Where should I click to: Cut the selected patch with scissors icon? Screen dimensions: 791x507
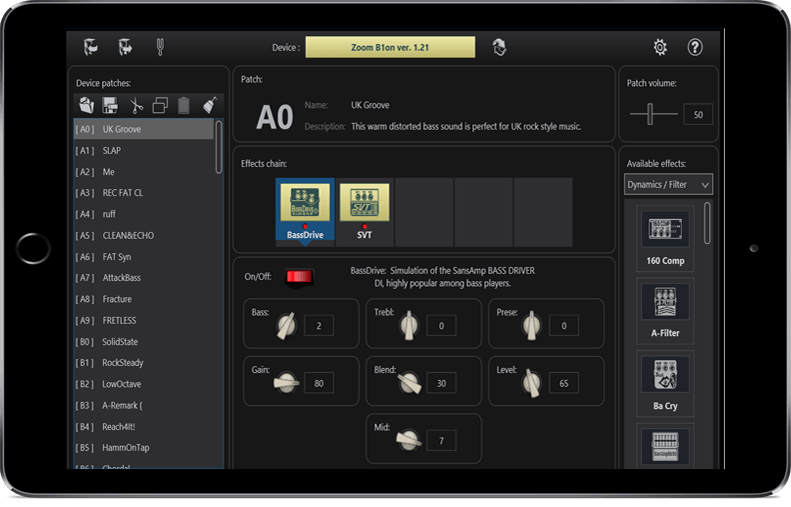point(136,105)
